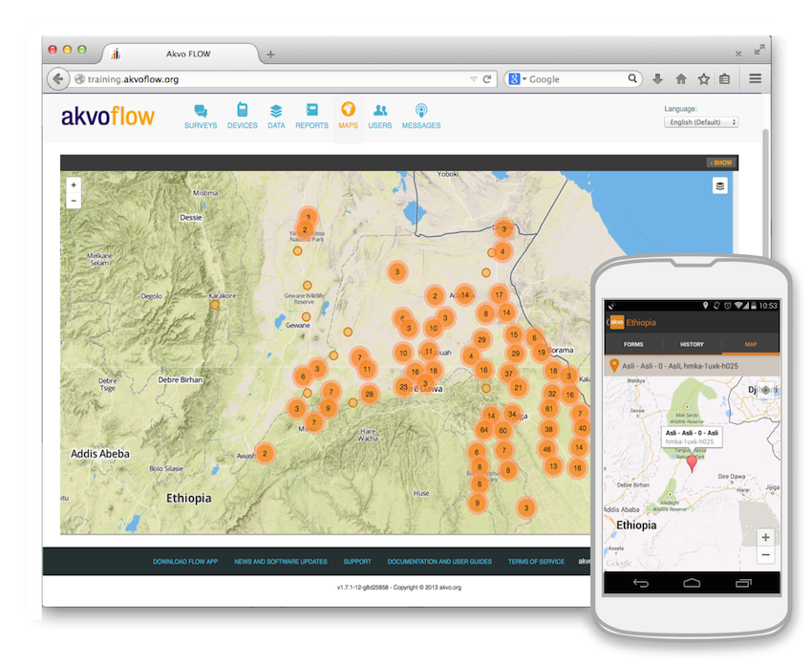Switch to the Forms tab on phone
Screen dimensions: 812x666
[633, 344]
